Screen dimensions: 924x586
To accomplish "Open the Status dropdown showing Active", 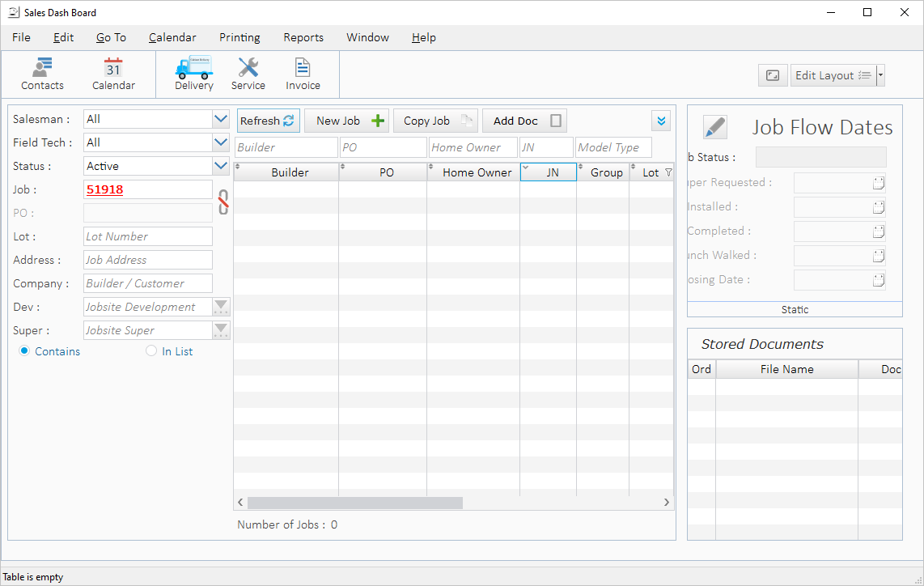I will point(221,166).
